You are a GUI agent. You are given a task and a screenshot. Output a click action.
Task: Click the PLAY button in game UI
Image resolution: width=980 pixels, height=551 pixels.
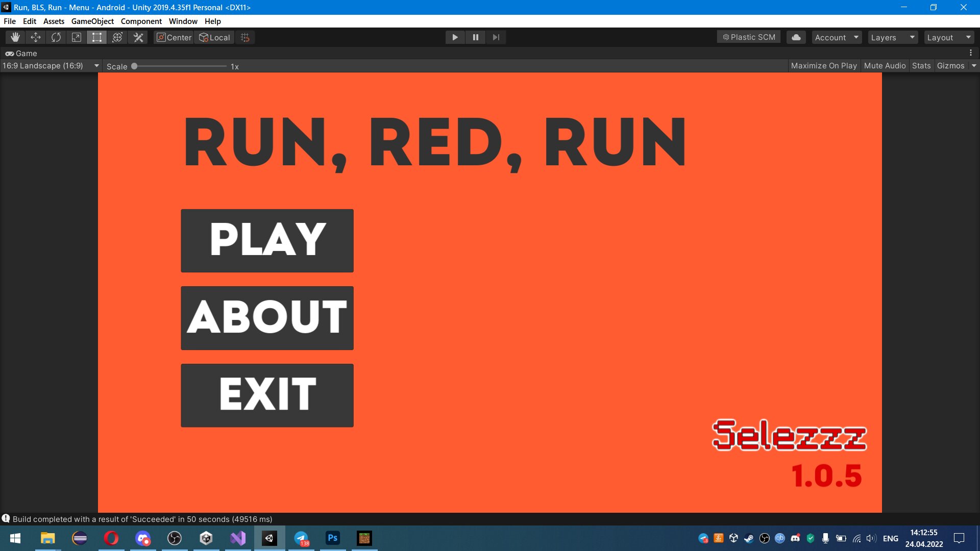tap(267, 240)
